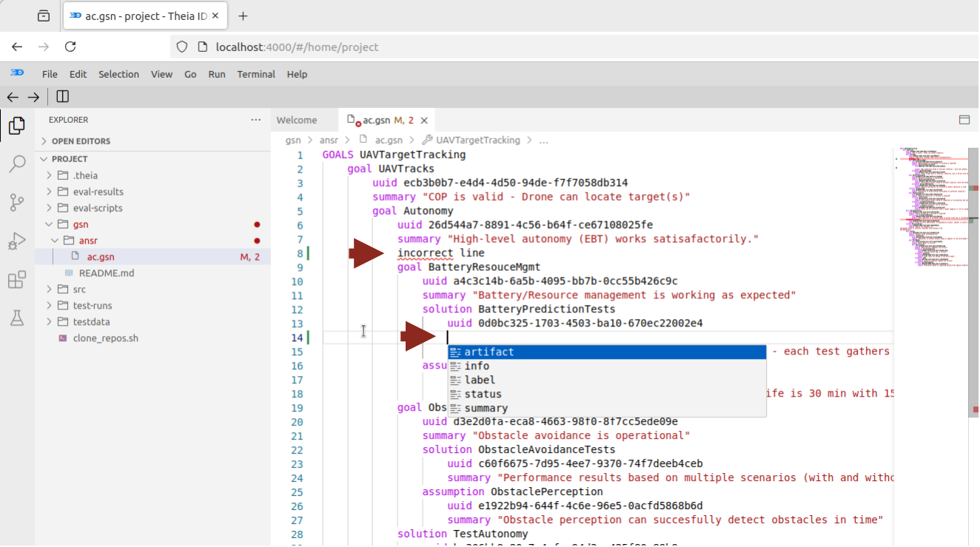Screen dimensions: 980x547
Task: Open the File menu
Action: click(x=50, y=74)
